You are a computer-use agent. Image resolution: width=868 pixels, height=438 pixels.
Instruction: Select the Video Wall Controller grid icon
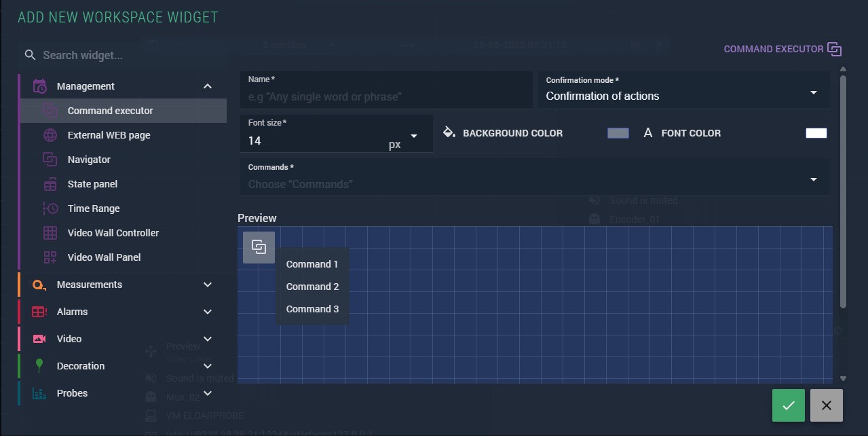(50, 233)
